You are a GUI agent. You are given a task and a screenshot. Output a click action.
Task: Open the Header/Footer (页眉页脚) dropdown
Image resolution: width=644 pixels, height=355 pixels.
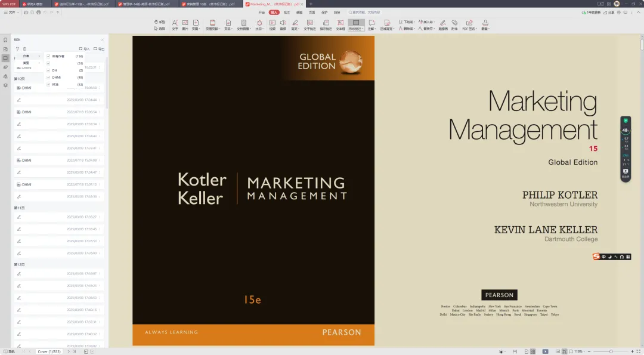[212, 24]
